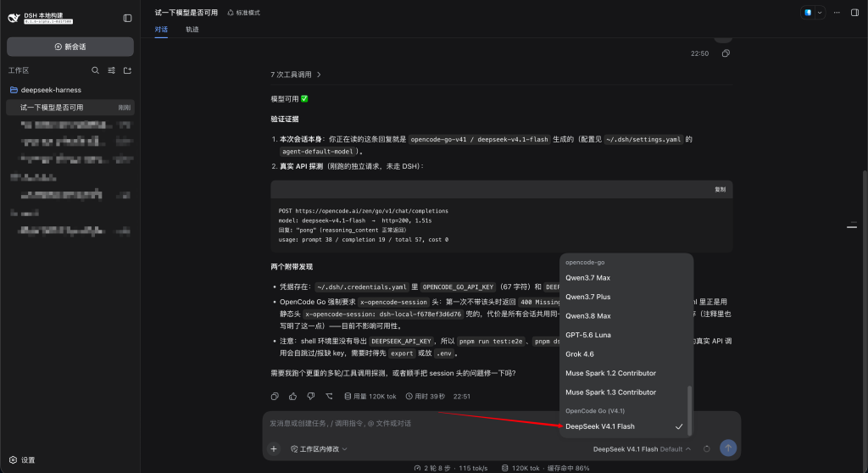Image resolution: width=868 pixels, height=473 pixels.
Task: Click the plus attachment button in composer
Action: click(x=274, y=448)
